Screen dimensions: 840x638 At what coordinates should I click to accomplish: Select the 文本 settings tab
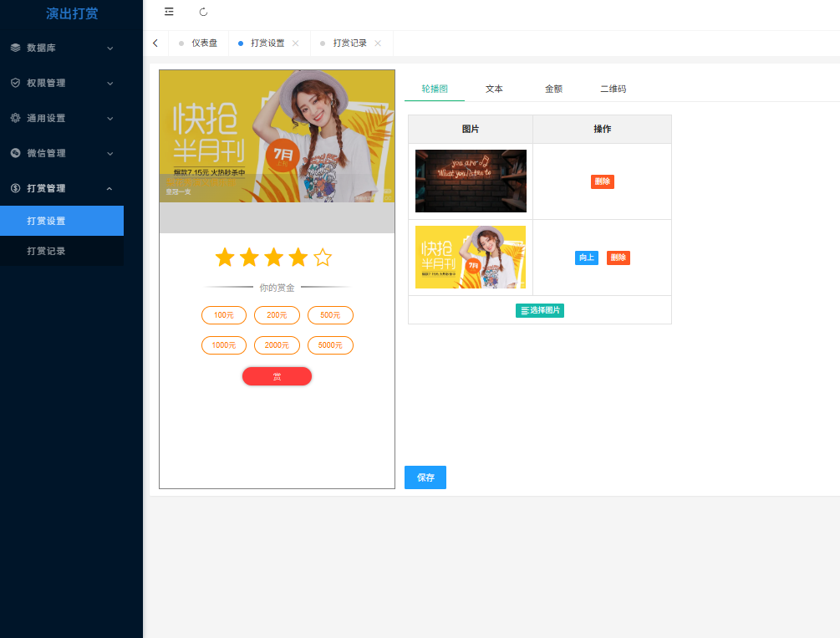pyautogui.click(x=494, y=89)
